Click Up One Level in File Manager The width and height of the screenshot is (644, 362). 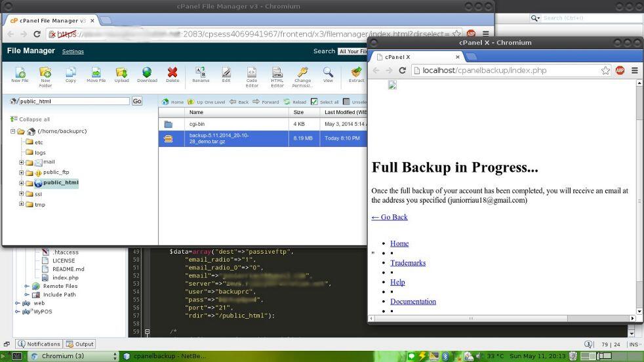click(x=206, y=102)
